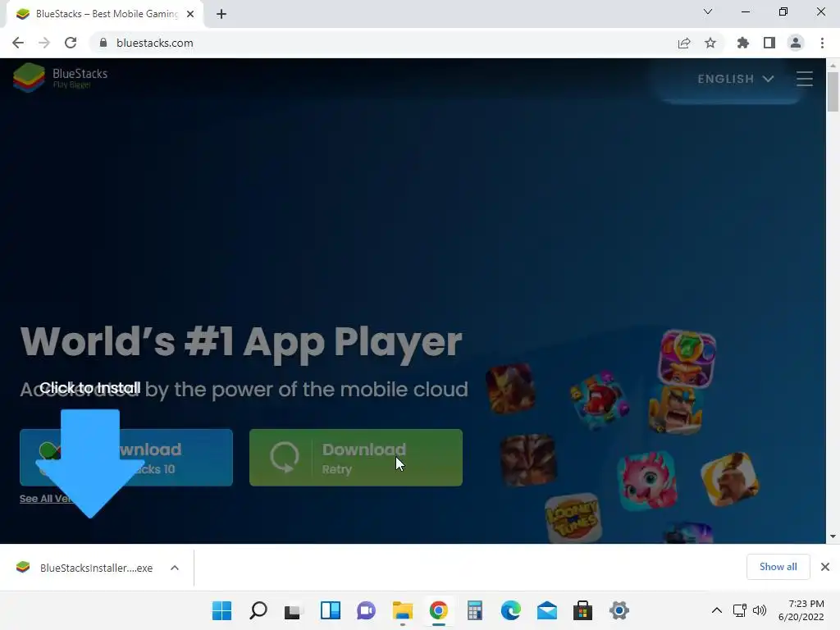Toggle the Chrome side panel
Image resolution: width=840 pixels, height=630 pixels.
[x=769, y=43]
